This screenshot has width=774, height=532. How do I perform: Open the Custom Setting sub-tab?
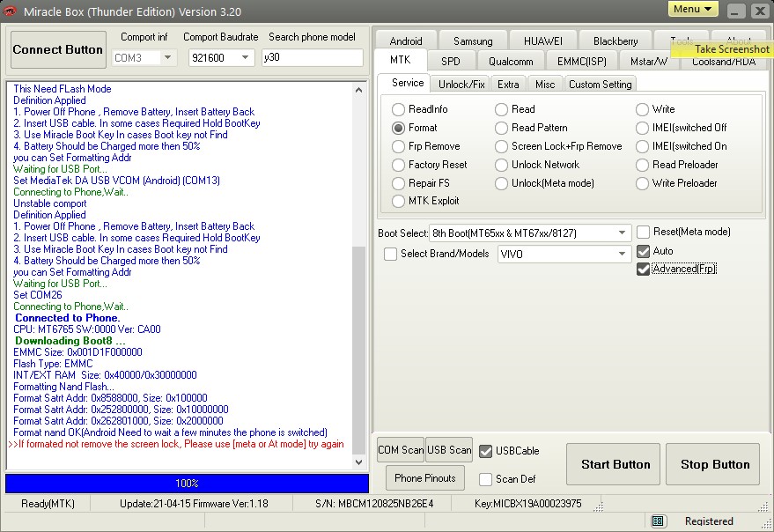(x=601, y=85)
